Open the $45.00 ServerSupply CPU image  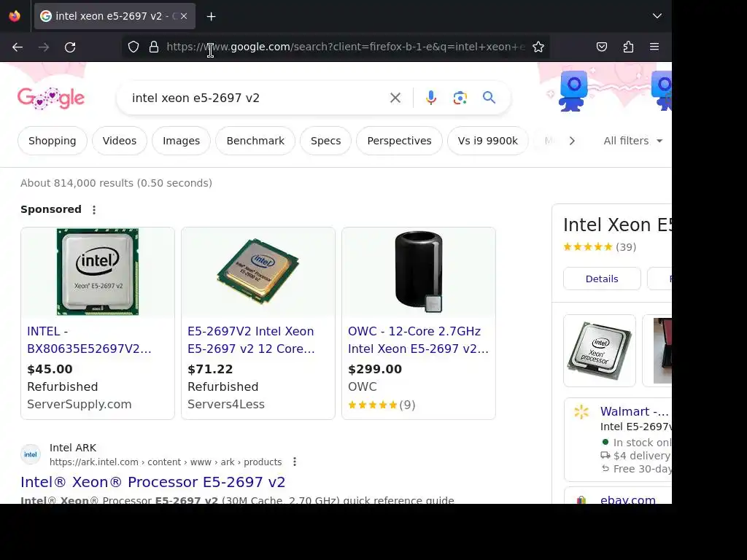[x=98, y=271]
